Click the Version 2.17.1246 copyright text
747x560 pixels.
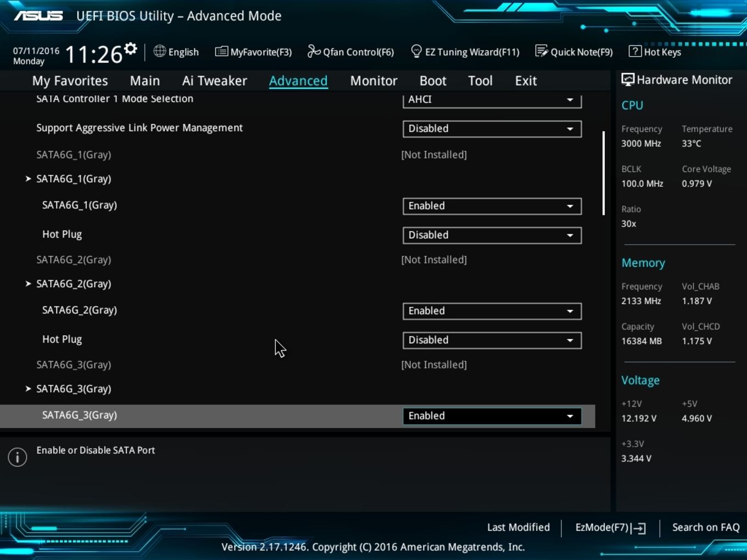coord(373,547)
